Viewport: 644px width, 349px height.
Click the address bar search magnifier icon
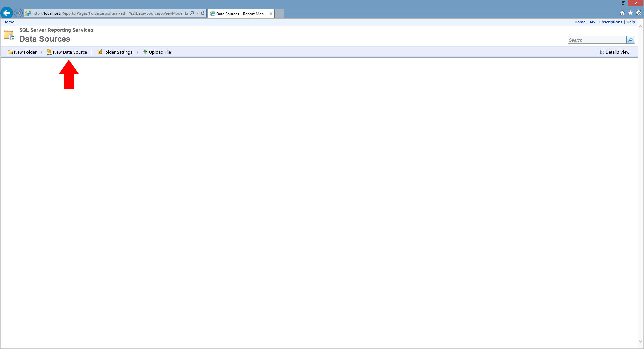click(x=192, y=13)
